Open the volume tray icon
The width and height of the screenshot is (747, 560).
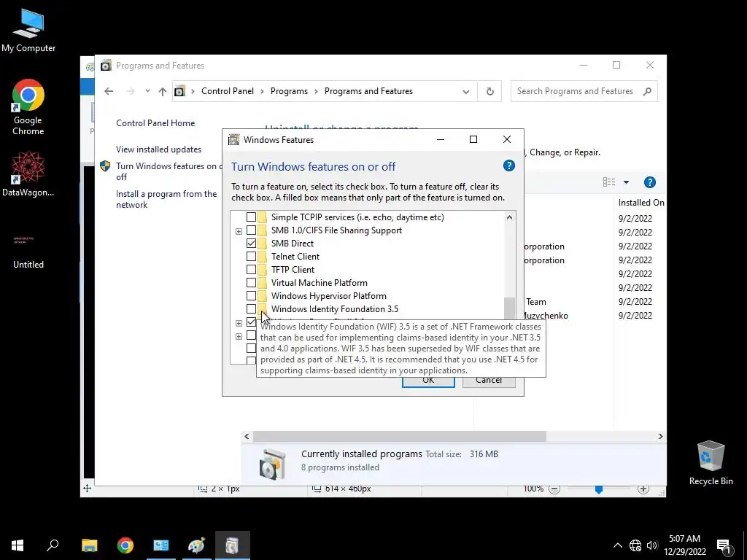(x=651, y=545)
